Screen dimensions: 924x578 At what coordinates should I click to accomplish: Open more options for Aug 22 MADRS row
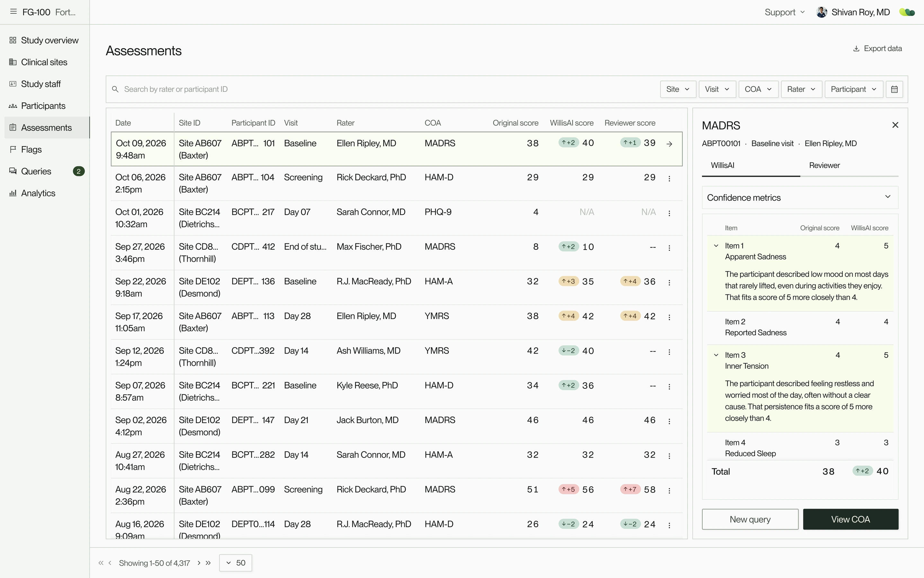pos(669,490)
